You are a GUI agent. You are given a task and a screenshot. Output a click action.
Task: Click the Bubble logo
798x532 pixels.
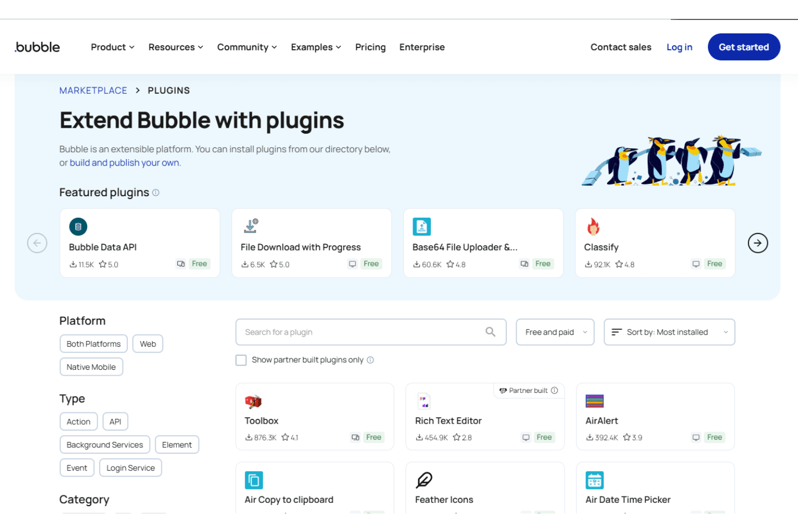coord(37,47)
